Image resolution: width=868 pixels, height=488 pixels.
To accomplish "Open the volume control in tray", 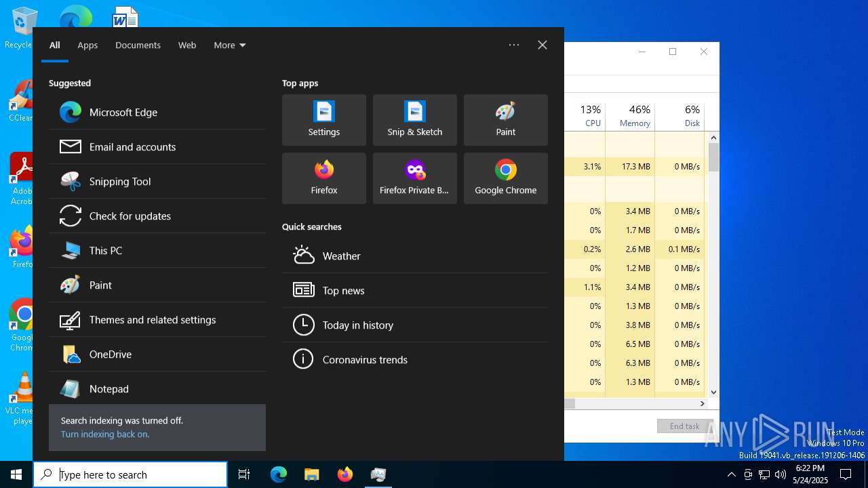I will (781, 474).
